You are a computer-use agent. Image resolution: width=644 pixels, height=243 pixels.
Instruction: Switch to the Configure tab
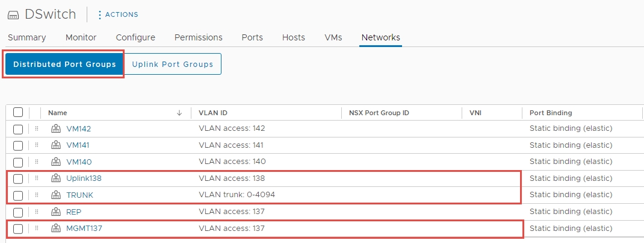click(x=135, y=37)
